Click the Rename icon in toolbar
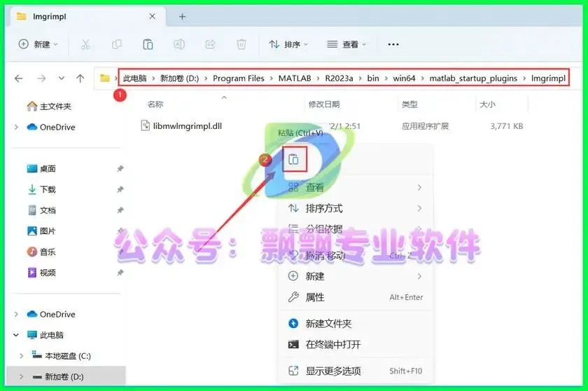588x391 pixels. pyautogui.click(x=179, y=44)
